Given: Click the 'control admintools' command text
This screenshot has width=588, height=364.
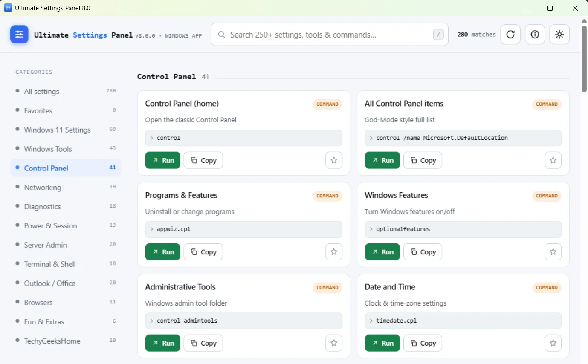Looking at the screenshot, I should coord(187,321).
